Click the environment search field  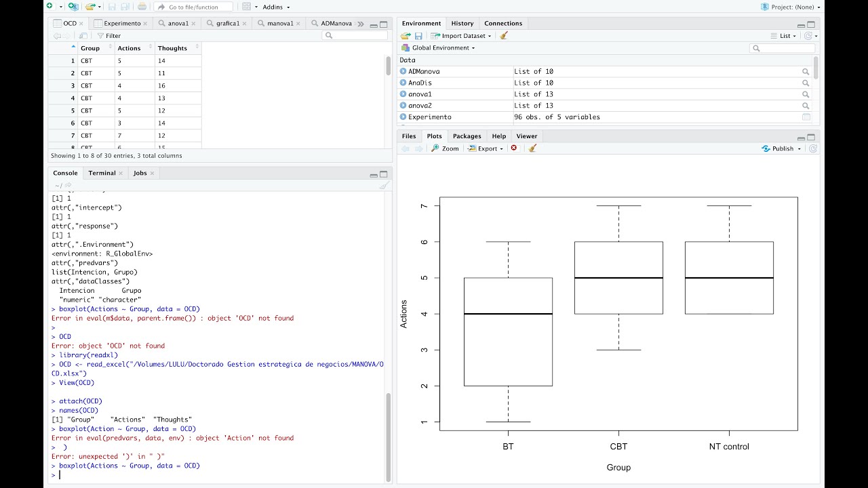click(x=782, y=48)
